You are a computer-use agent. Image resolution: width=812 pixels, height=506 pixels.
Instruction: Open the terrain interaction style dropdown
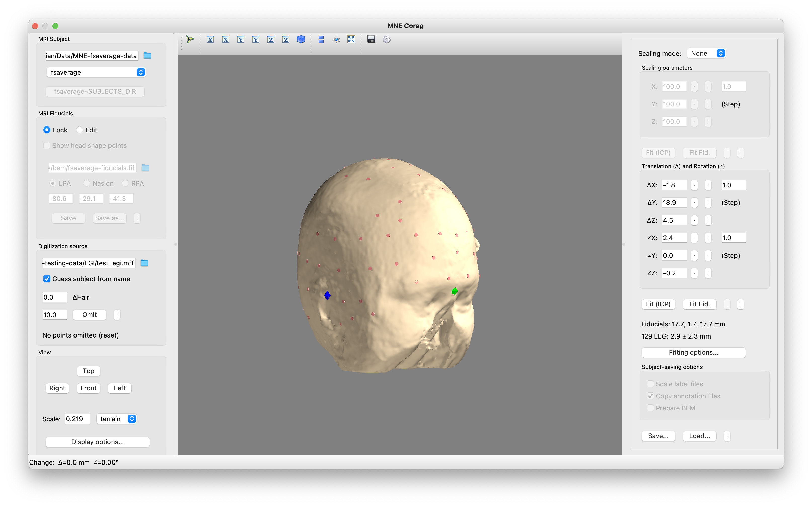117,419
